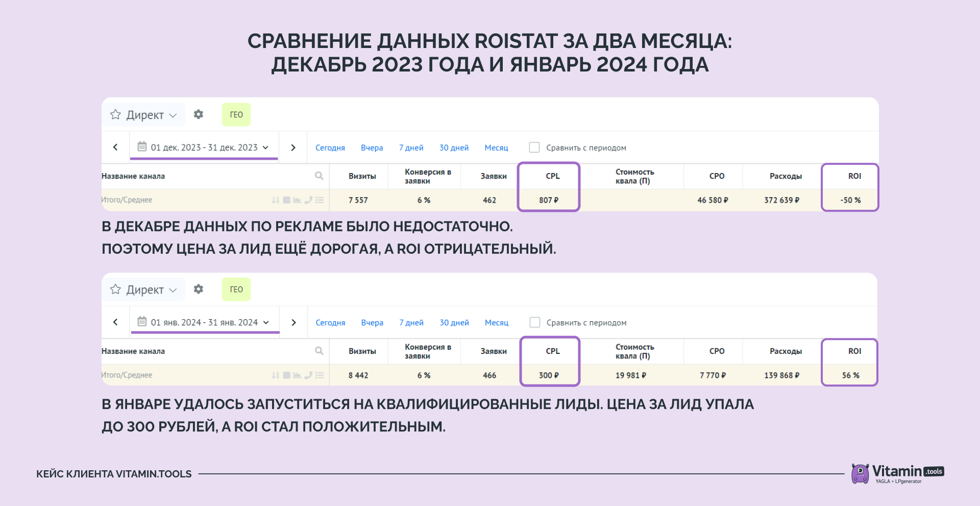Image resolution: width=980 pixels, height=506 pixels.
Task: Select 30 дней in the December panel
Action: (454, 148)
